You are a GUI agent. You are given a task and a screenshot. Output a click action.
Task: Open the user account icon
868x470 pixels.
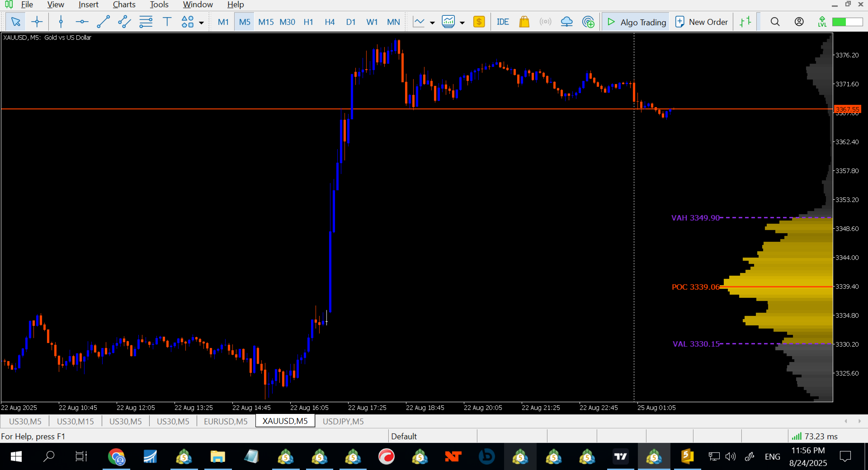799,22
